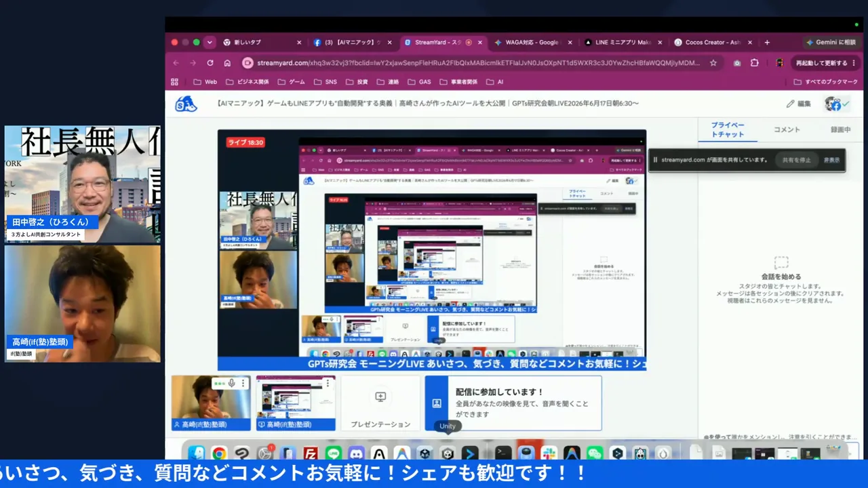Open Finder from the Dock
This screenshot has height=488, width=868.
click(197, 453)
